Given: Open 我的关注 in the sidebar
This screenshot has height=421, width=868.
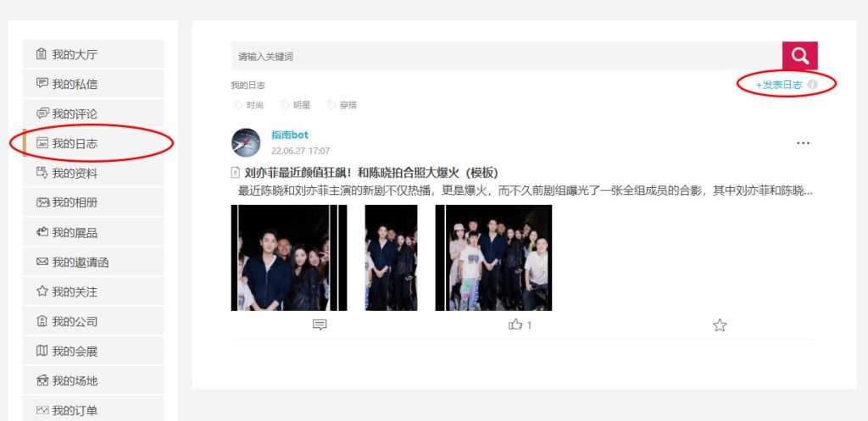Looking at the screenshot, I should coord(93,291).
